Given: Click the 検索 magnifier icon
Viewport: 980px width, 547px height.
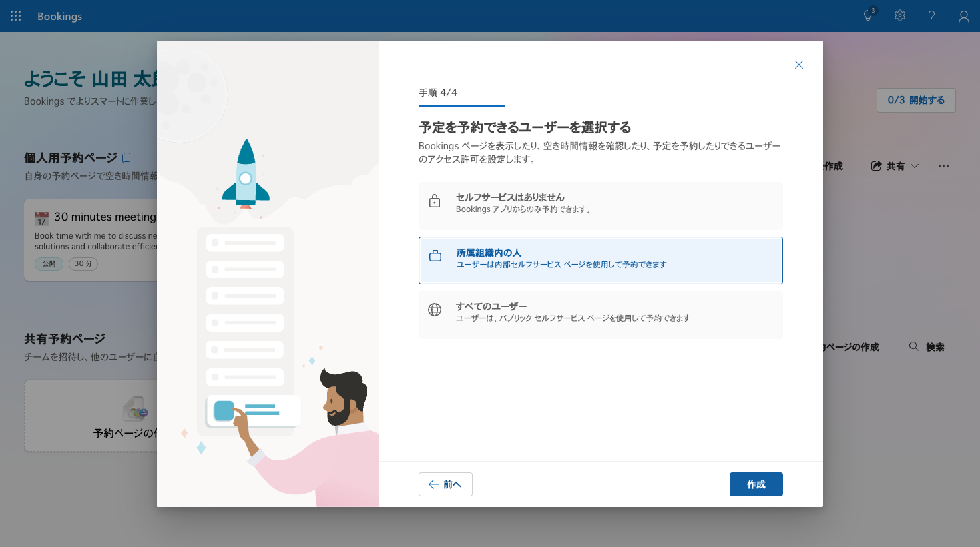Looking at the screenshot, I should (x=914, y=346).
